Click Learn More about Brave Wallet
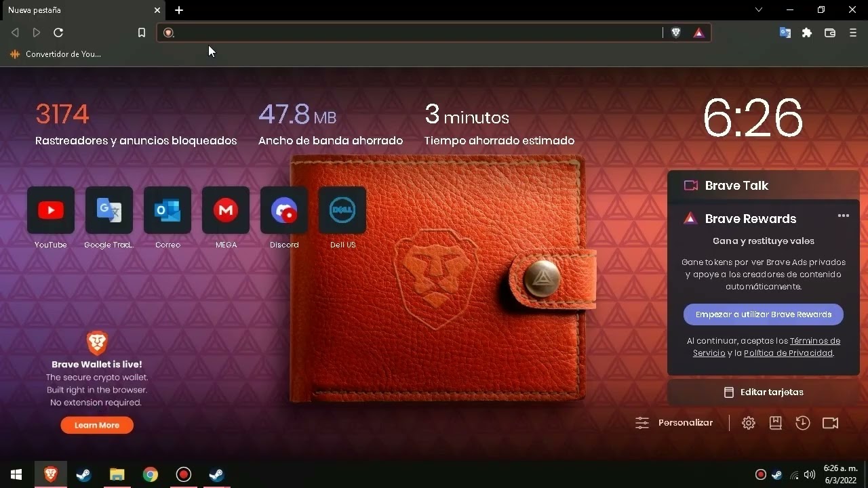The image size is (868, 488). pos(97,425)
